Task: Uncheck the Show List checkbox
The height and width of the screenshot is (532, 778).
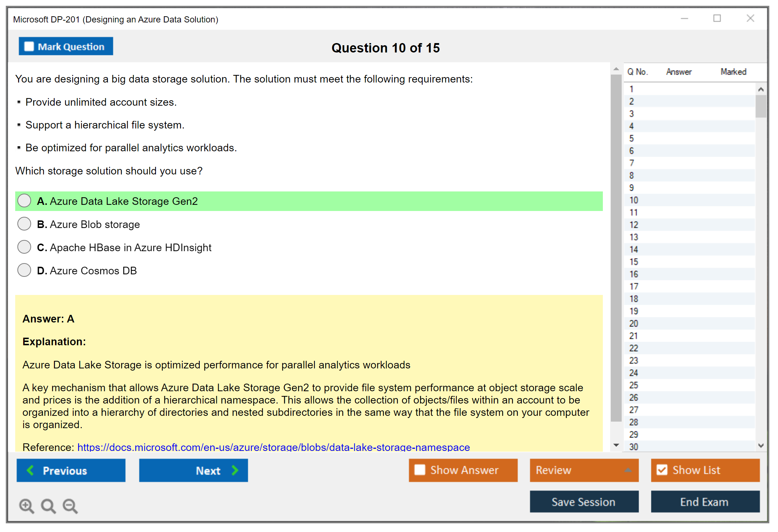Action: coord(662,470)
